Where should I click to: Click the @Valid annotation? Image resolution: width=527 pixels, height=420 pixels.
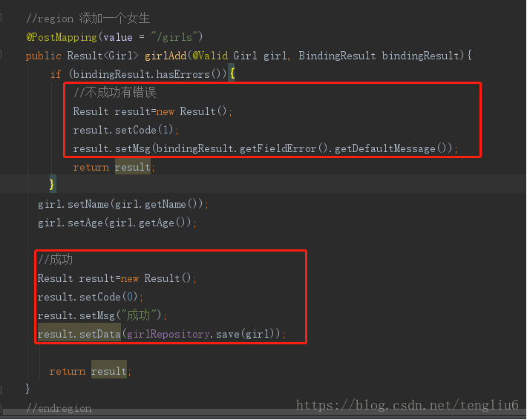[x=210, y=56]
